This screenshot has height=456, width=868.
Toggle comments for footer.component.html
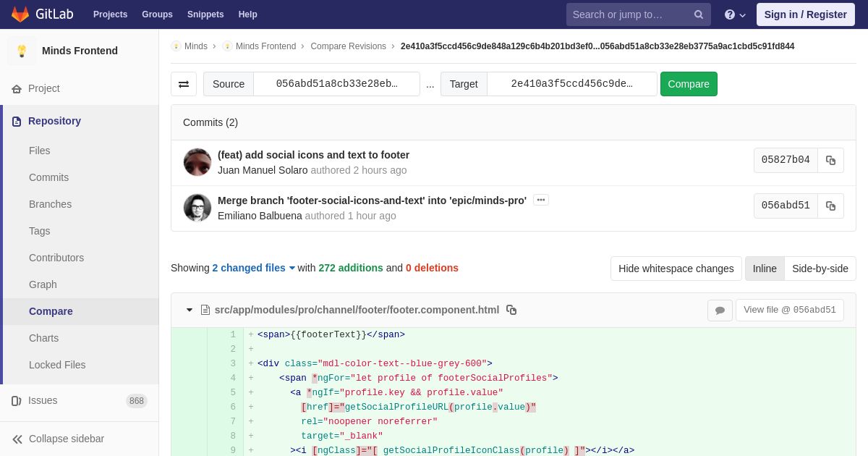720,311
